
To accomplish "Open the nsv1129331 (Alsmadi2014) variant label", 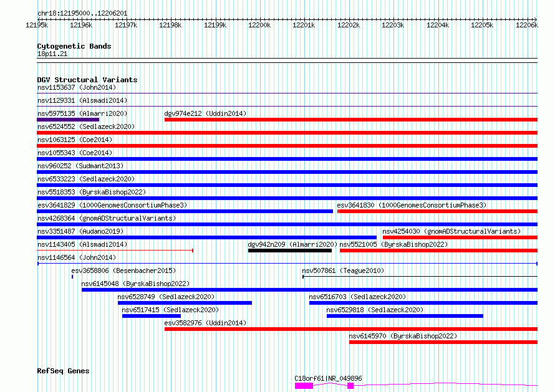I will tap(82, 100).
